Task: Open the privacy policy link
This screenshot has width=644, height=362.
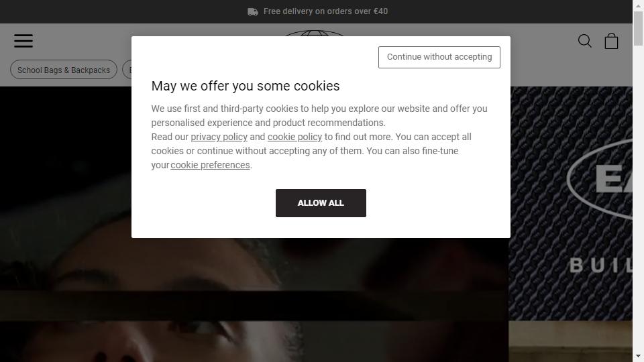Action: pyautogui.click(x=219, y=137)
